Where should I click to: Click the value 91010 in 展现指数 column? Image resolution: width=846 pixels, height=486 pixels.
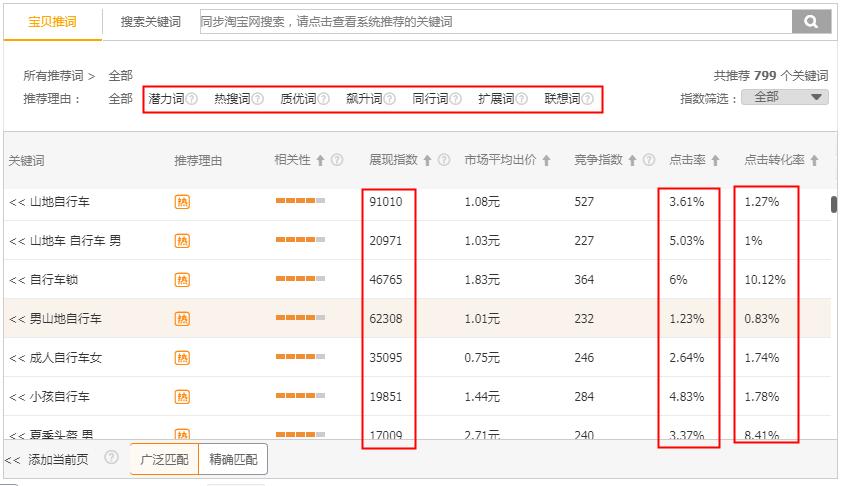click(x=386, y=202)
